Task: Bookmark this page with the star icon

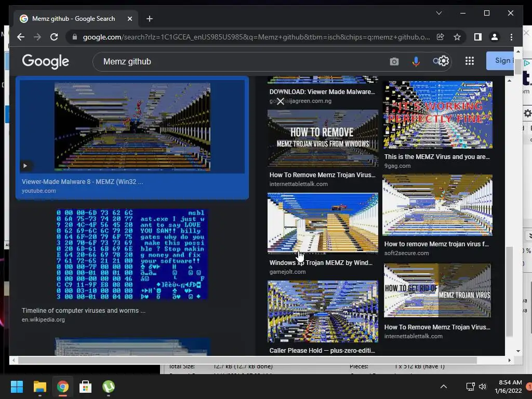Action: 457,37
